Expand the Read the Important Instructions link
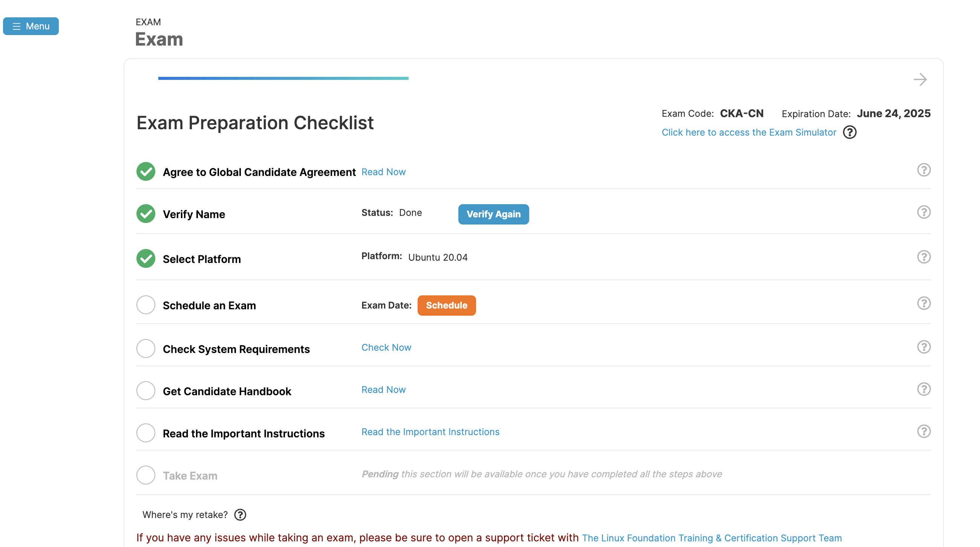 coord(430,431)
